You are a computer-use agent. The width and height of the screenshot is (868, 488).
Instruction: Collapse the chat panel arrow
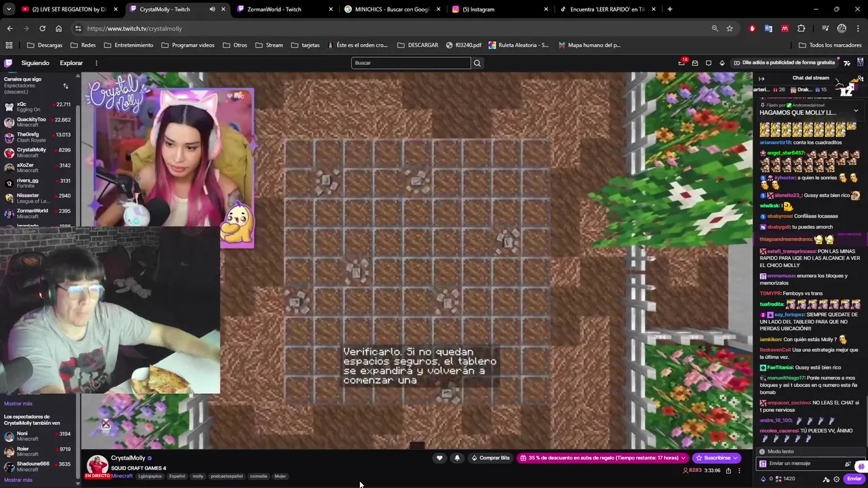point(762,79)
